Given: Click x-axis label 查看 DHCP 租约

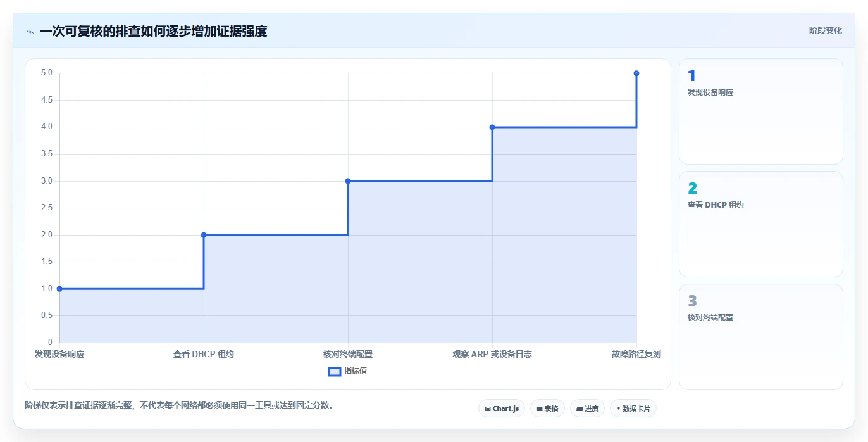Looking at the screenshot, I should [204, 354].
